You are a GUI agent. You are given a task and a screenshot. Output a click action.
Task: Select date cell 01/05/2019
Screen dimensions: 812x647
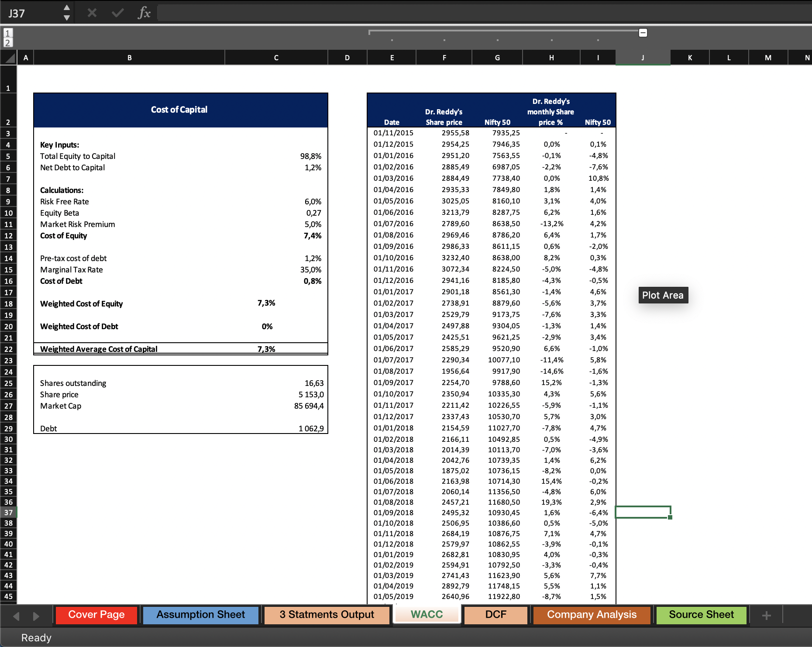pos(393,596)
